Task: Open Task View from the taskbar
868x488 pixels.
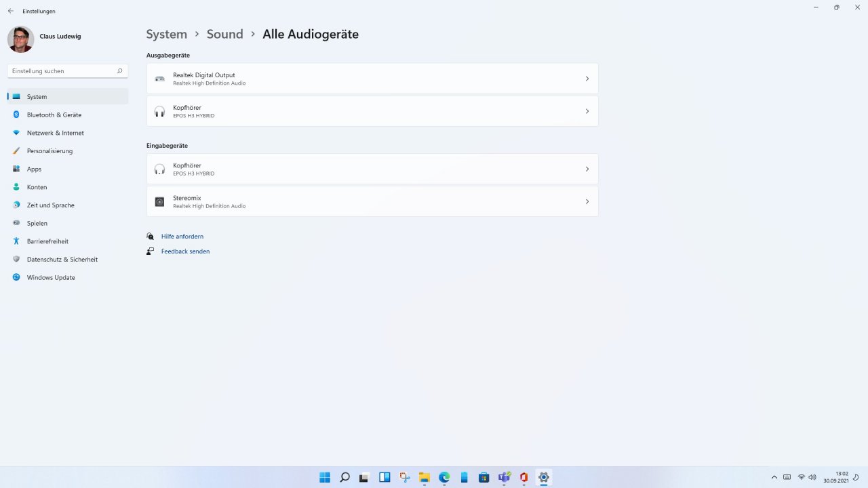Action: click(364, 477)
